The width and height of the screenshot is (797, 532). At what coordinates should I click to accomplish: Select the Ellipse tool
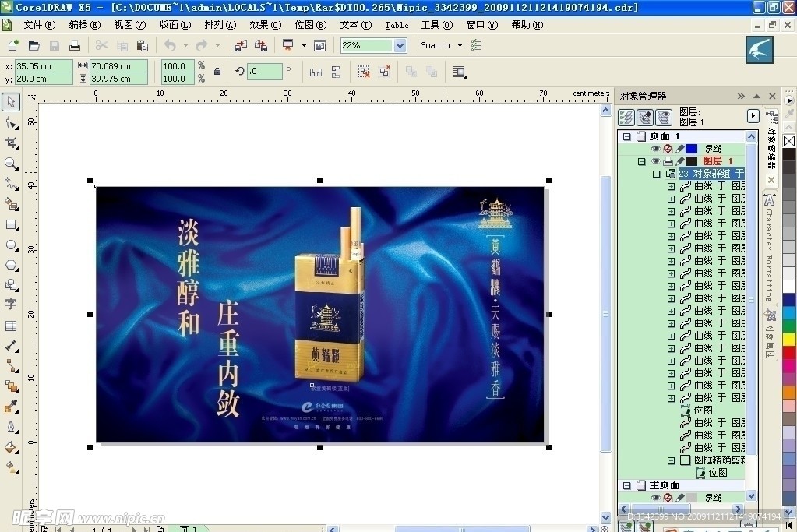tap(11, 245)
